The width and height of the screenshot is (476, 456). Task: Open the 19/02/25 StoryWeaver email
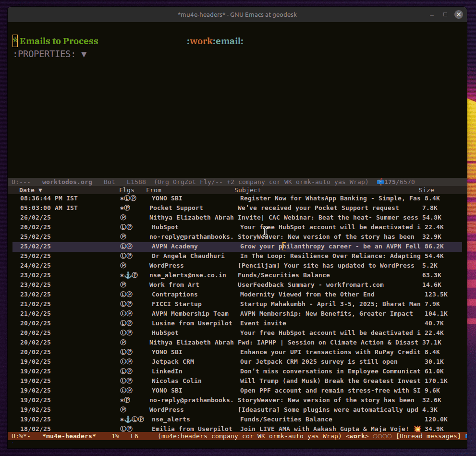coord(237,400)
